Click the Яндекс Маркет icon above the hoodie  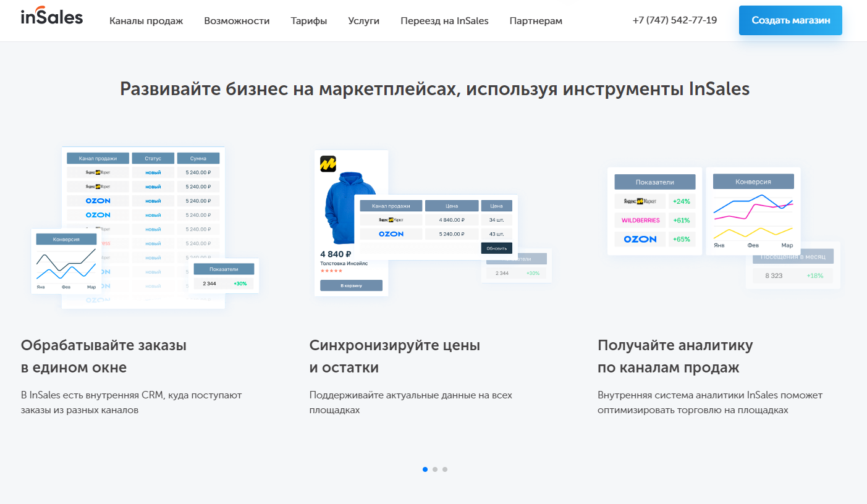(x=328, y=164)
